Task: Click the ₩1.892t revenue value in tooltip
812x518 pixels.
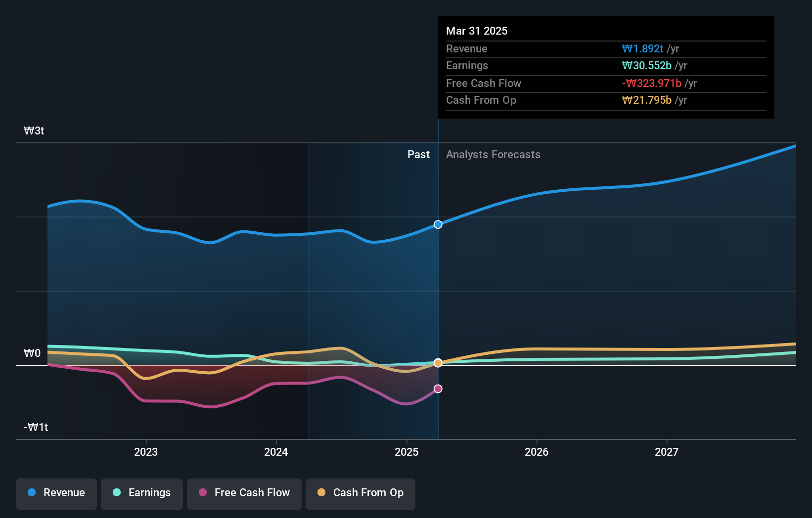Action: pyautogui.click(x=642, y=48)
